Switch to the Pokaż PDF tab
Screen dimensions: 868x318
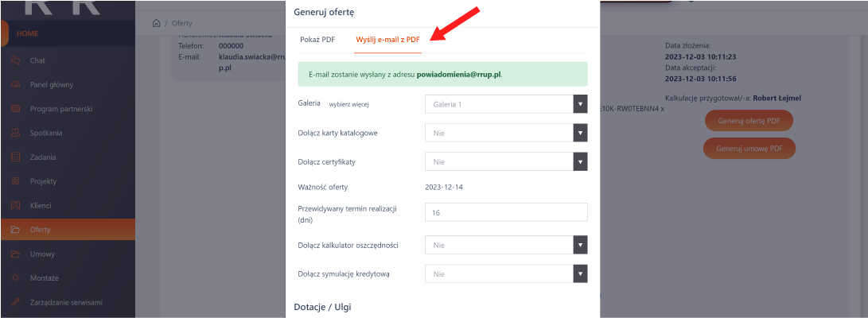coord(317,39)
